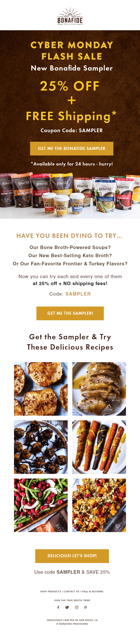Click the gold SAMPLER code text
This screenshot has width=140, height=644.
point(78,294)
